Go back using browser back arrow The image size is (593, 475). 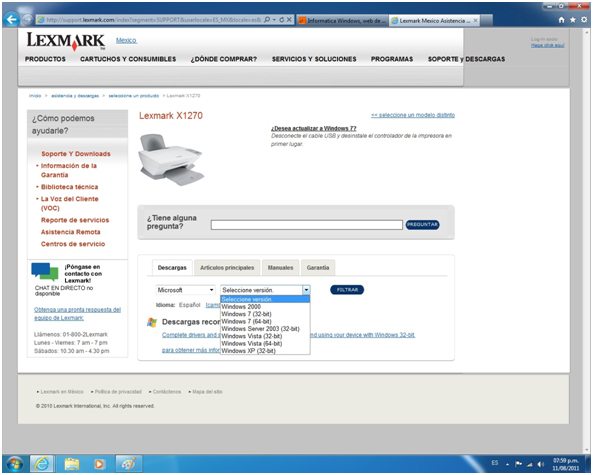click(x=12, y=19)
